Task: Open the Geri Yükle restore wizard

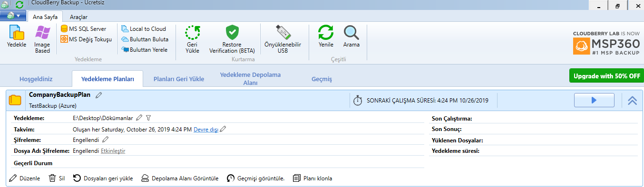Action: tap(192, 39)
